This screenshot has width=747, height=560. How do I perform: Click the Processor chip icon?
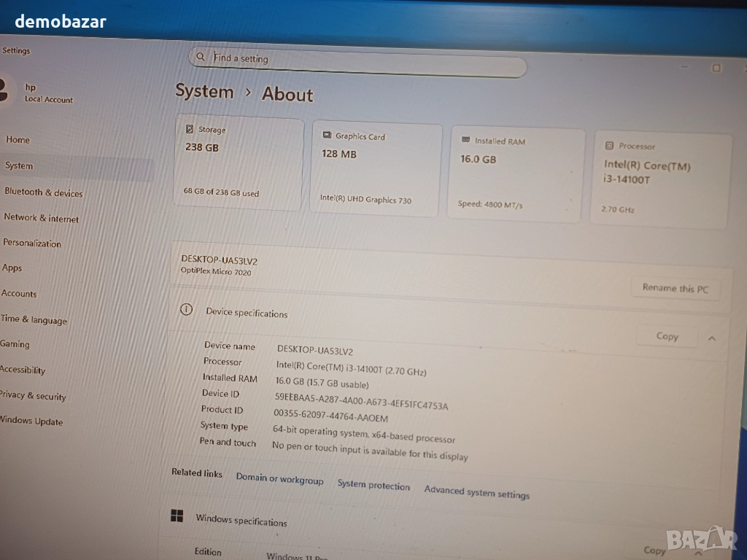pyautogui.click(x=609, y=145)
